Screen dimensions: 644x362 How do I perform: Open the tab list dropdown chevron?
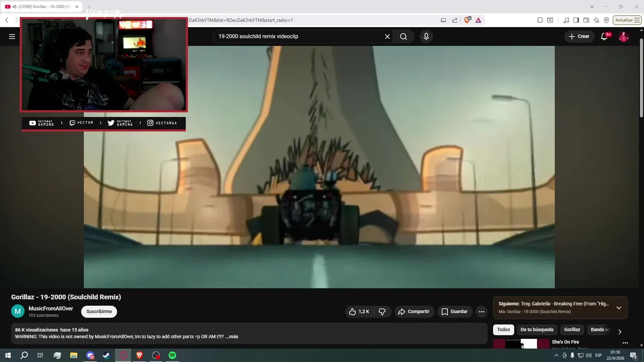(x=593, y=7)
